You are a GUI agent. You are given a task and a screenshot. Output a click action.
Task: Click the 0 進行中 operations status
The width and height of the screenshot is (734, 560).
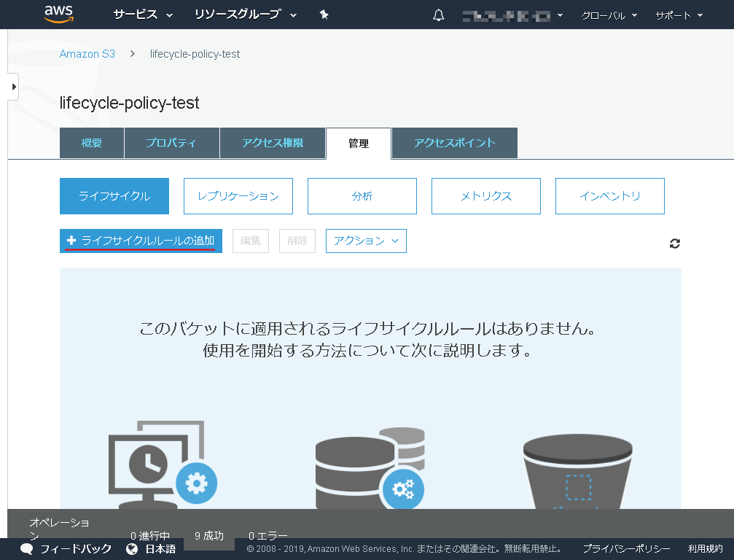click(x=150, y=536)
